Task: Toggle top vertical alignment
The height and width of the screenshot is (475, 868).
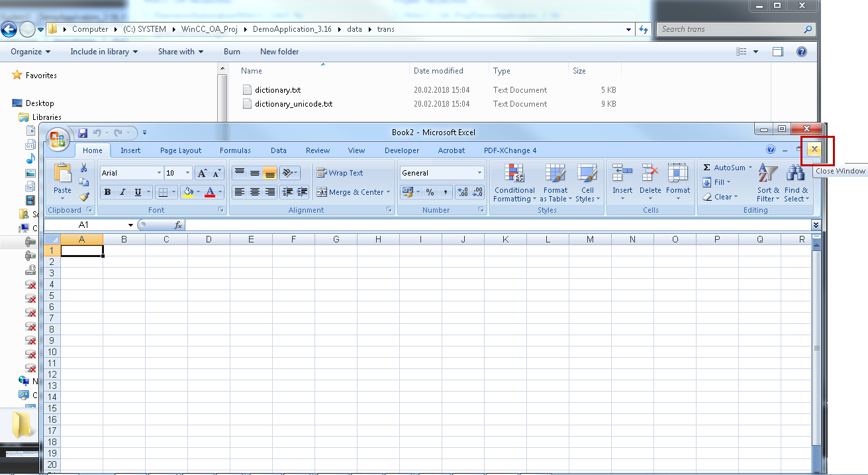Action: click(239, 173)
